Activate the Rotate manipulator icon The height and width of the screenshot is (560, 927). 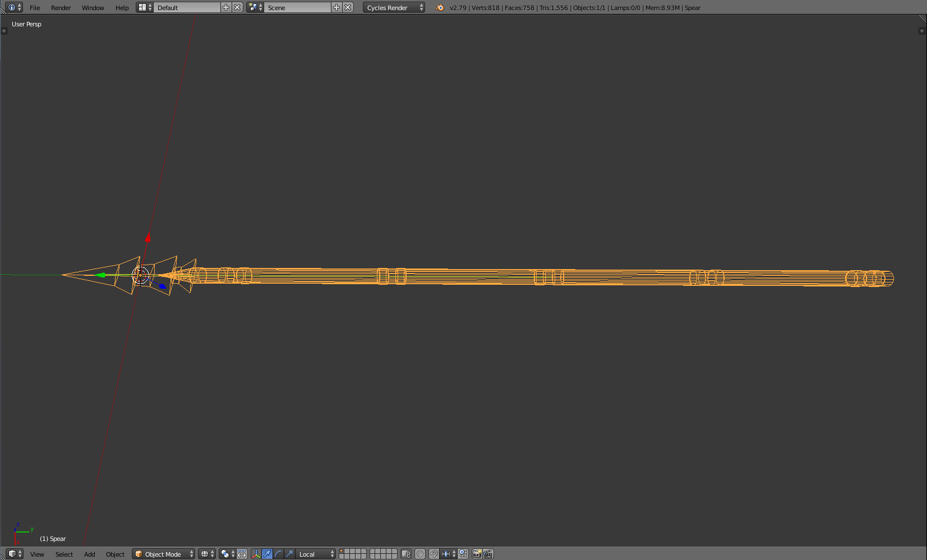(278, 554)
